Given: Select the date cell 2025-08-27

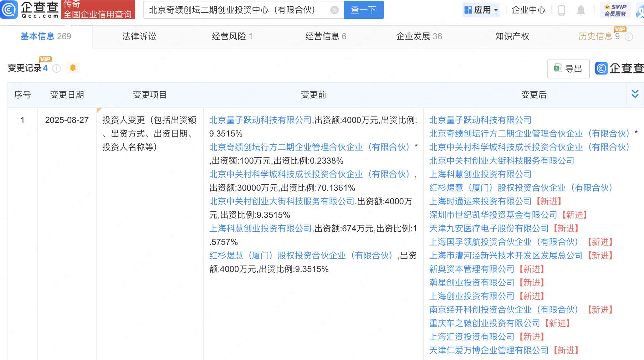Looking at the screenshot, I should click(x=67, y=120).
